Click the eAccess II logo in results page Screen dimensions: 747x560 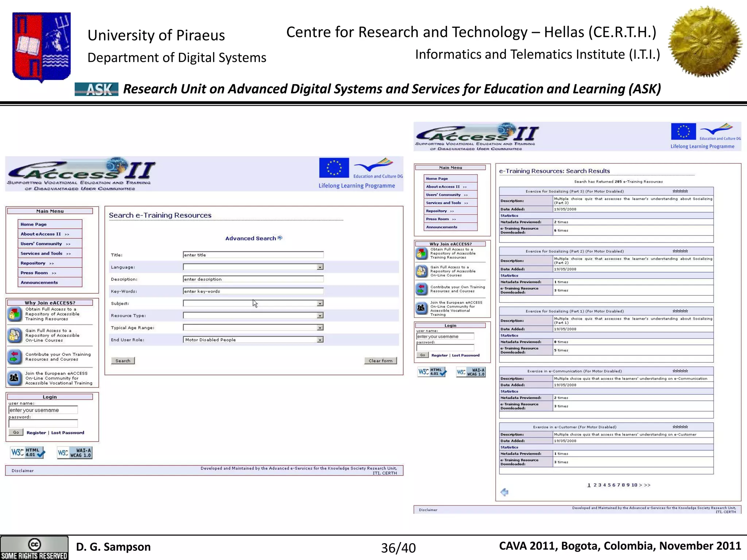click(x=477, y=137)
